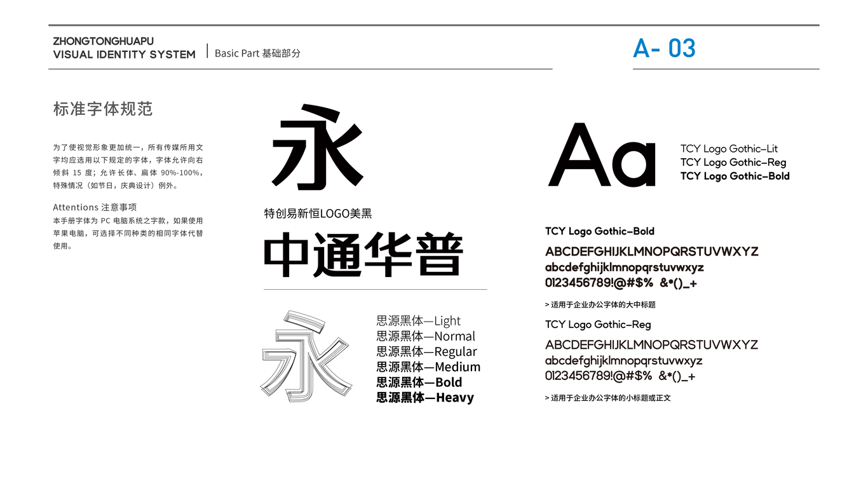This screenshot has height=488, width=868.
Task: Click the bold lowercase abcdefg alphabet line
Action: pyautogui.click(x=625, y=268)
